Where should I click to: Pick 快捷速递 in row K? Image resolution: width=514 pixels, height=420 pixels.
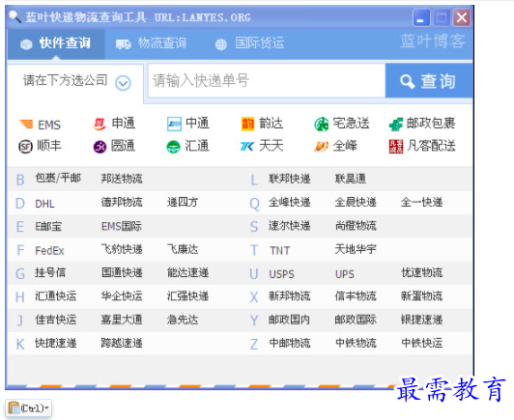(56, 344)
